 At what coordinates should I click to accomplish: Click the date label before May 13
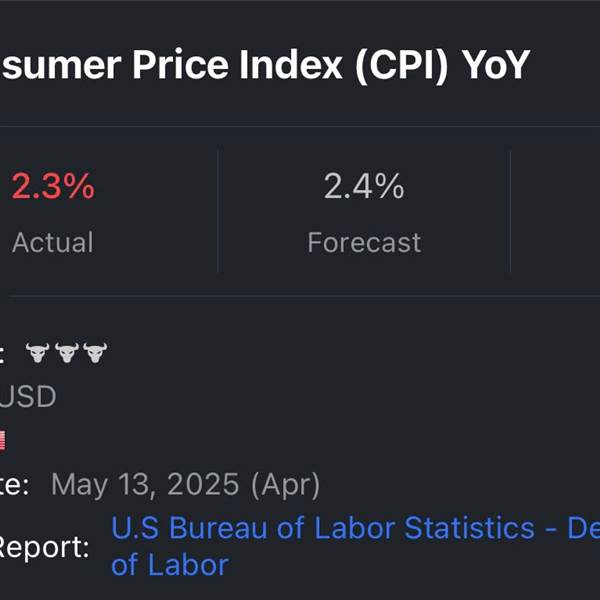tap(15, 485)
